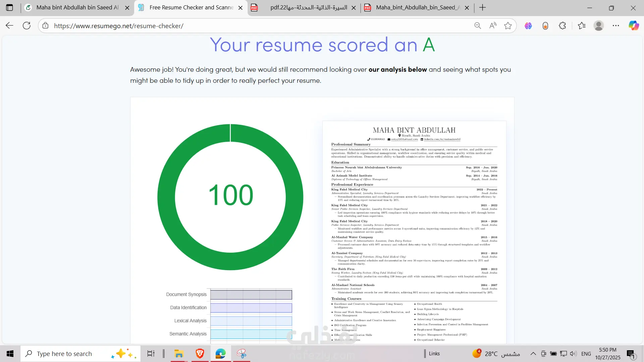644x362 pixels.
Task: Switch to Maha_bint_Abdullah_bin_Saeed PDF tab
Action: coord(418,7)
